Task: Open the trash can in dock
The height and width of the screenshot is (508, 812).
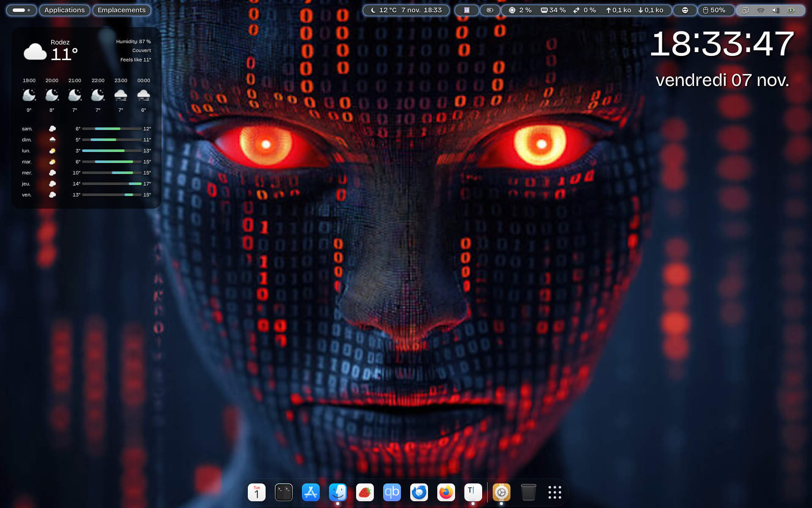Action: tap(528, 492)
